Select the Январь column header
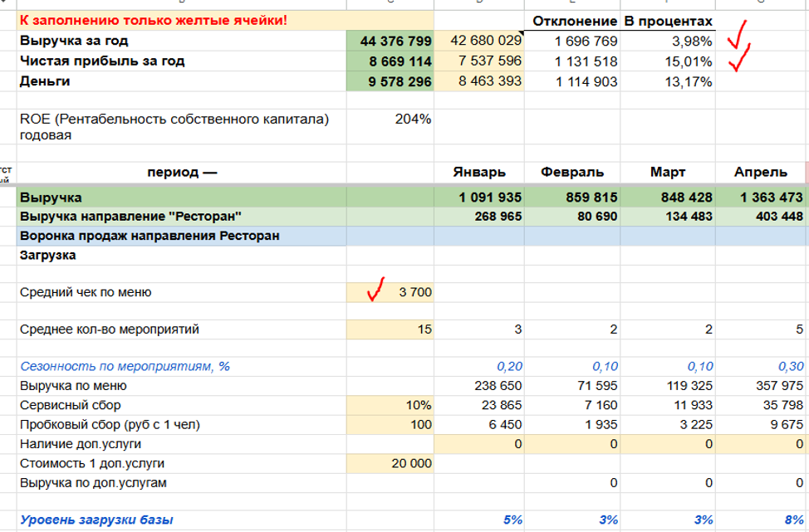The width and height of the screenshot is (809, 532). coord(478,173)
